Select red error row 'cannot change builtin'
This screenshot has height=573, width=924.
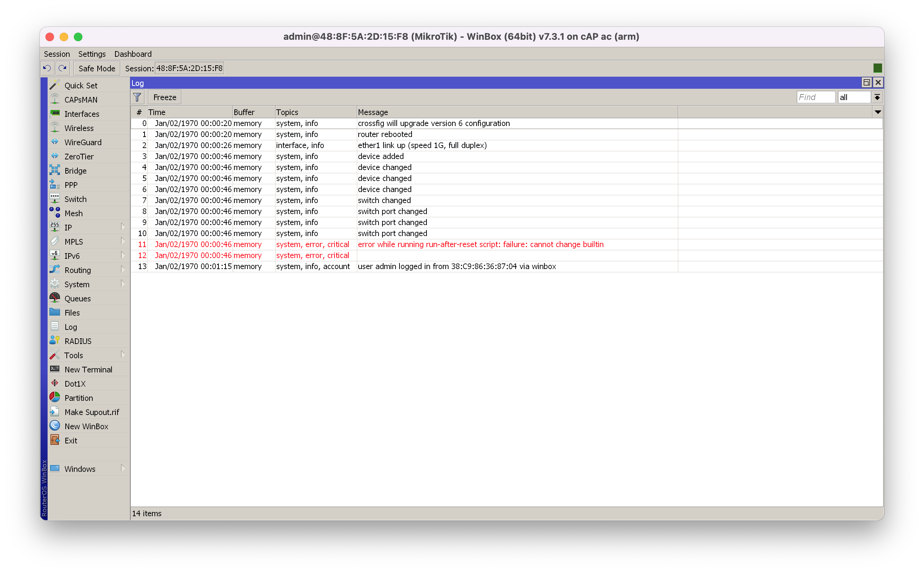pos(506,244)
